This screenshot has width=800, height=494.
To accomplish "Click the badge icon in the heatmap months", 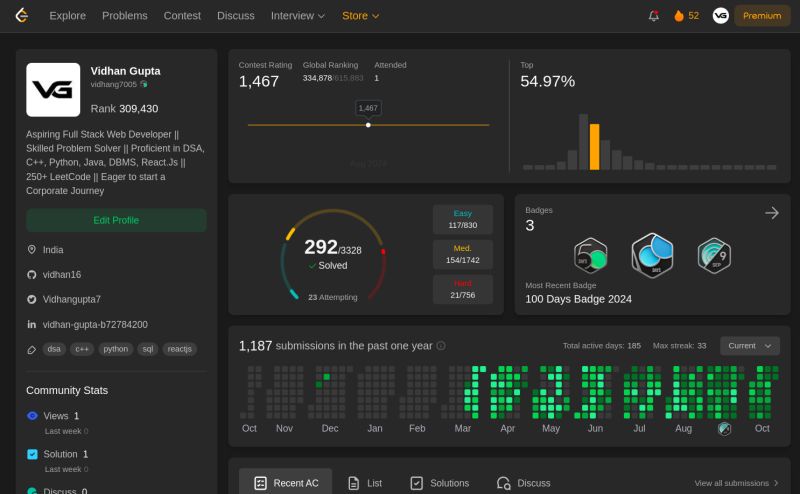I will click(724, 429).
